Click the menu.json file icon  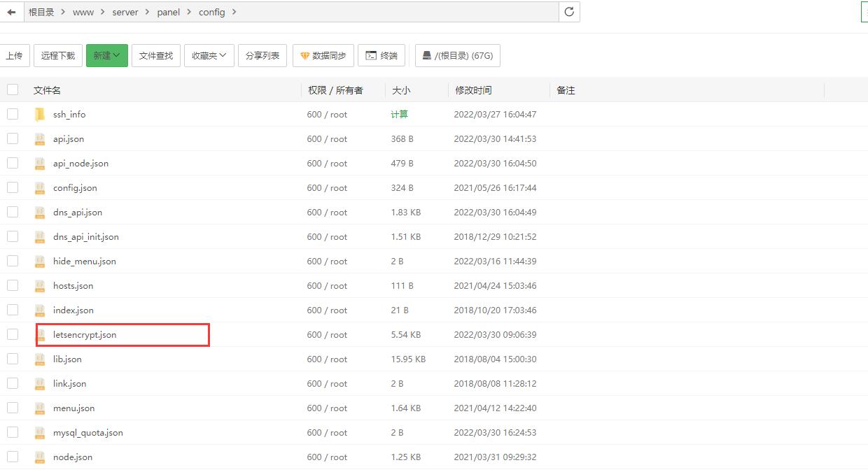tap(40, 408)
